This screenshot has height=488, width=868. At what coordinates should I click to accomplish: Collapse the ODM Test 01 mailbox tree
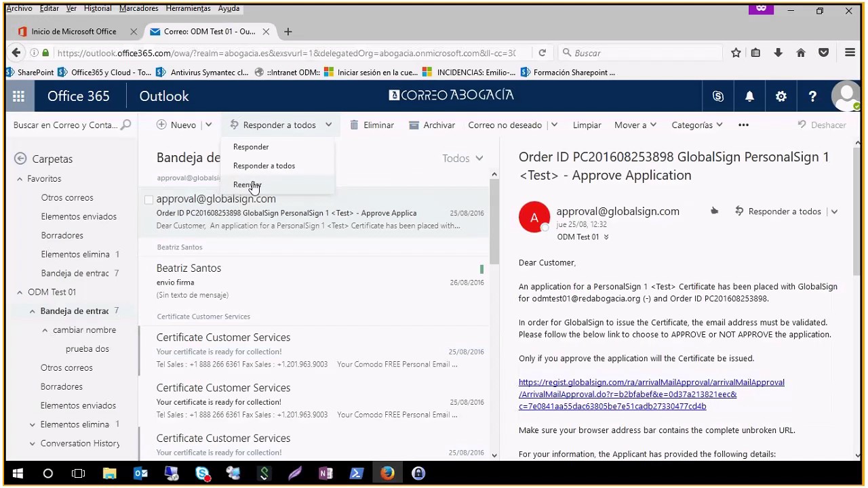tap(20, 292)
